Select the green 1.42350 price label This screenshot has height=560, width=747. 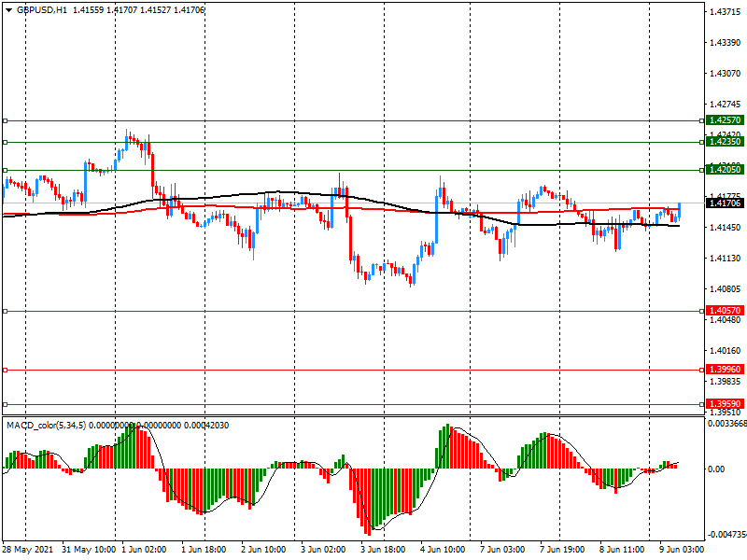pyautogui.click(x=725, y=142)
